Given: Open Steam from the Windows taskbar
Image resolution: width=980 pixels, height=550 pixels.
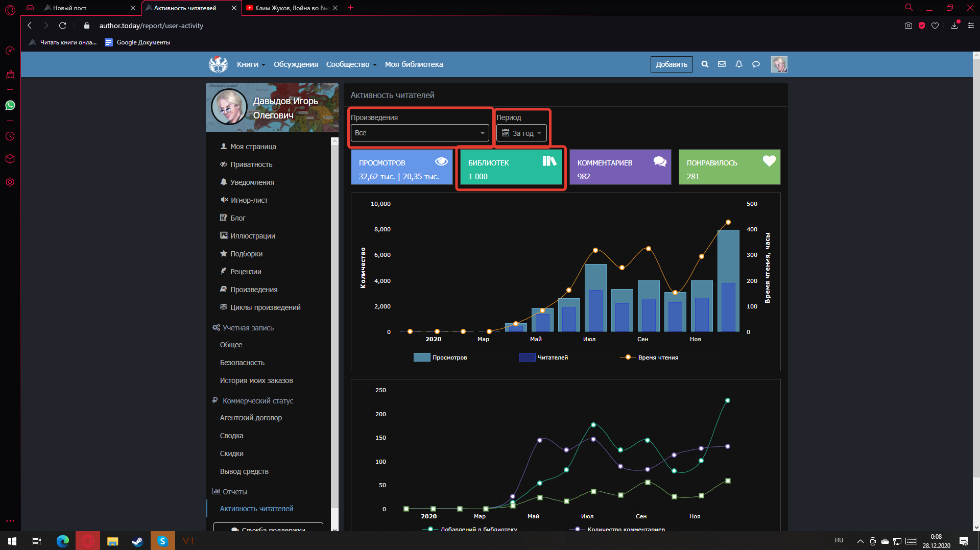Looking at the screenshot, I should point(137,541).
